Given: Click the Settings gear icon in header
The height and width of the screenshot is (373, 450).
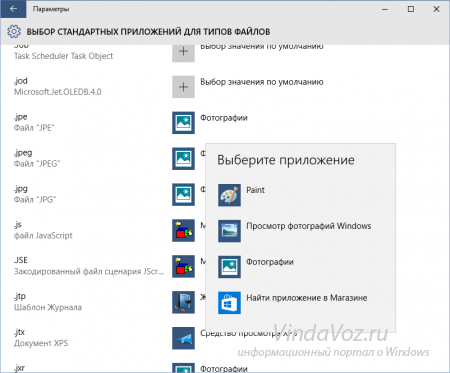Looking at the screenshot, I should point(14,31).
